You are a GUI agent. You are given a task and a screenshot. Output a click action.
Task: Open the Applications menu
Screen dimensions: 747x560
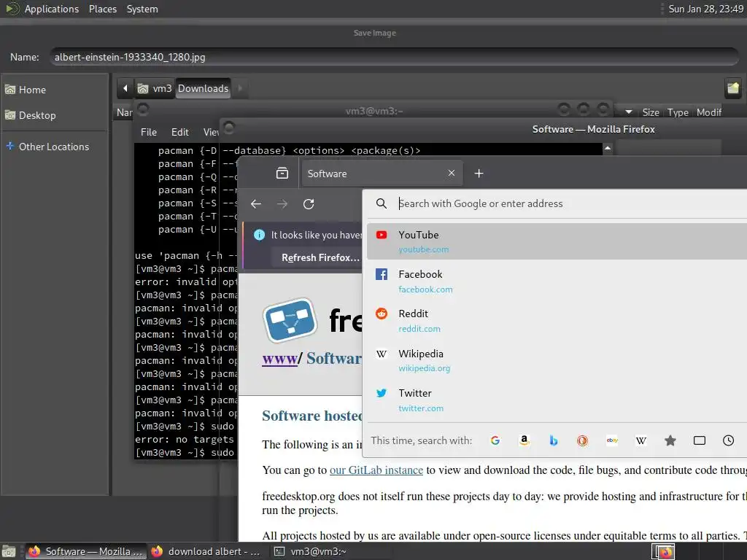point(52,9)
